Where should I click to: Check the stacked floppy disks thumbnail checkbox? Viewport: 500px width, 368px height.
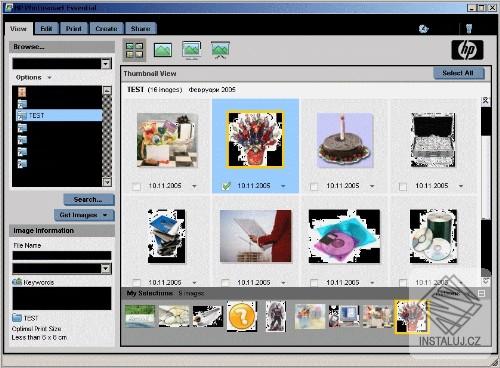tap(136, 283)
